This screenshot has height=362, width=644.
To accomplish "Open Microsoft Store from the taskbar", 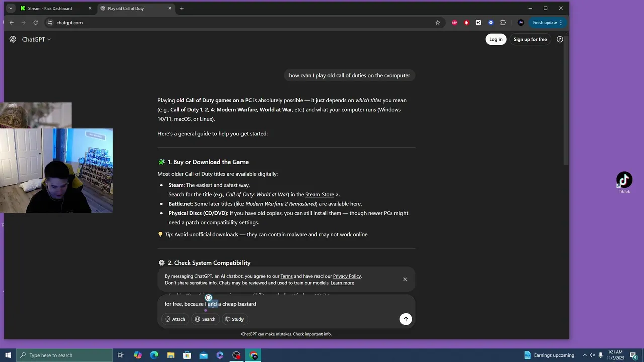I will [187, 355].
